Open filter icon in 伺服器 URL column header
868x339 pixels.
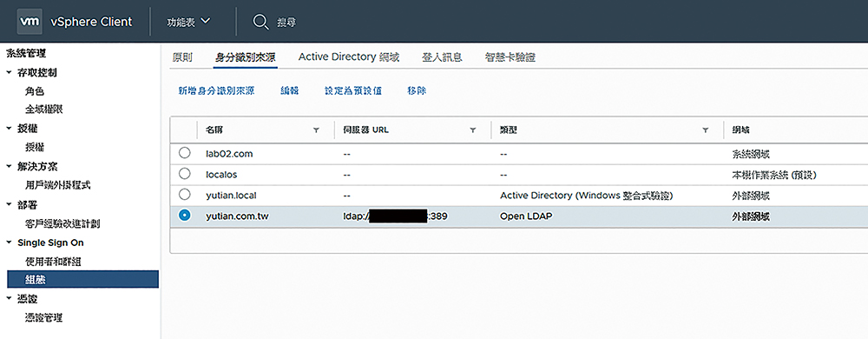pos(473,130)
